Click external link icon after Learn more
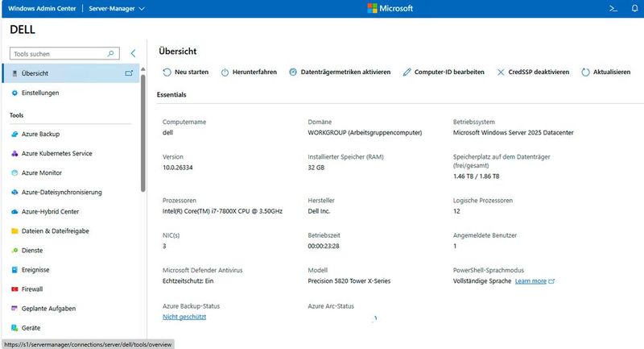This screenshot has height=349, width=644. (x=551, y=281)
